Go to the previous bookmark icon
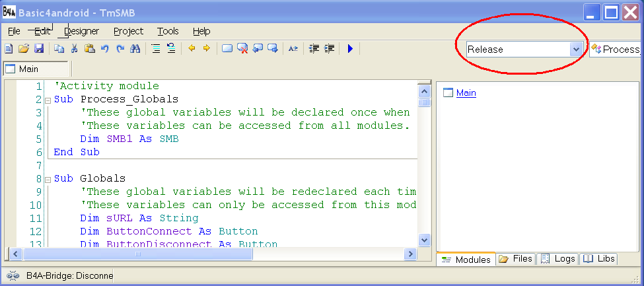Screen dimensions: 644x286 [258, 49]
